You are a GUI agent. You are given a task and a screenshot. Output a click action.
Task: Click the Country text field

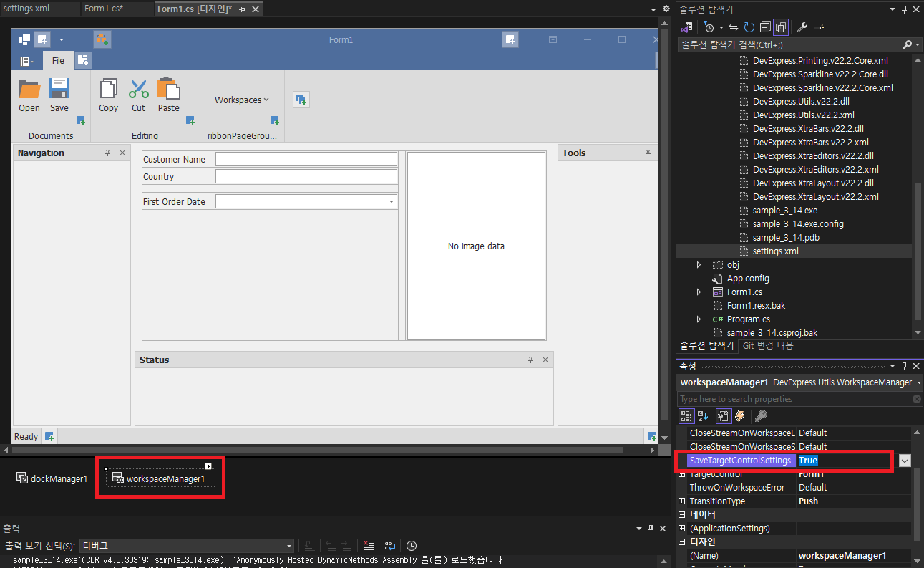point(306,176)
